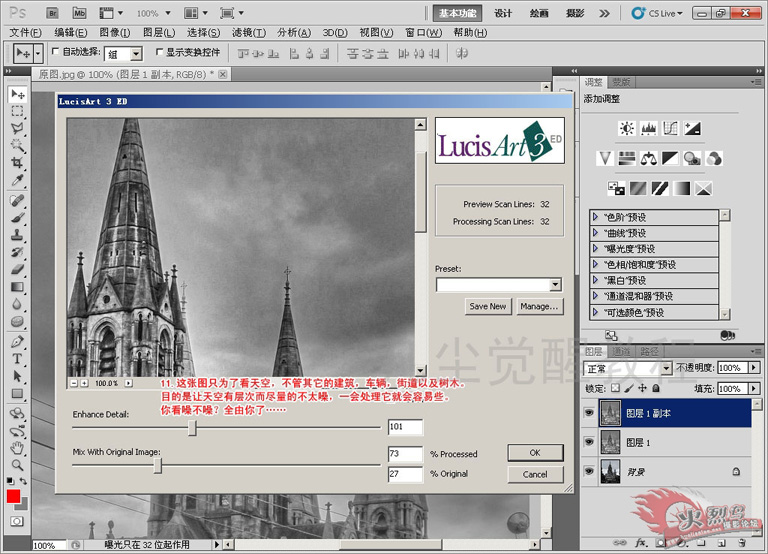Expand the "曲线"预设 list
The image size is (768, 554).
pos(596,232)
